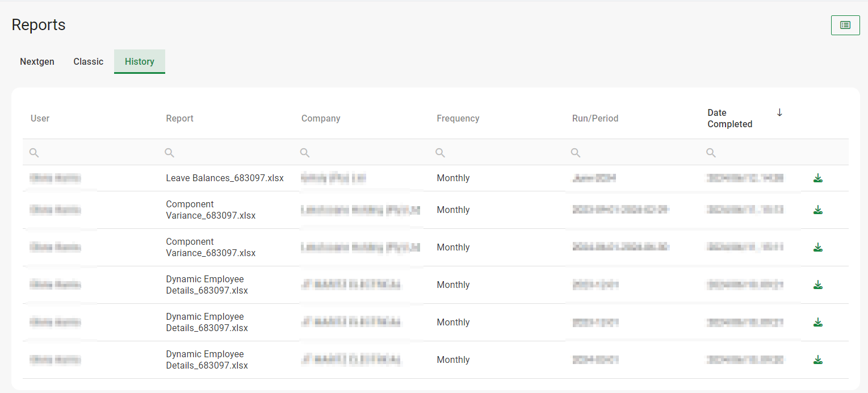Open the Classic reports tab
868x393 pixels.
click(x=88, y=61)
